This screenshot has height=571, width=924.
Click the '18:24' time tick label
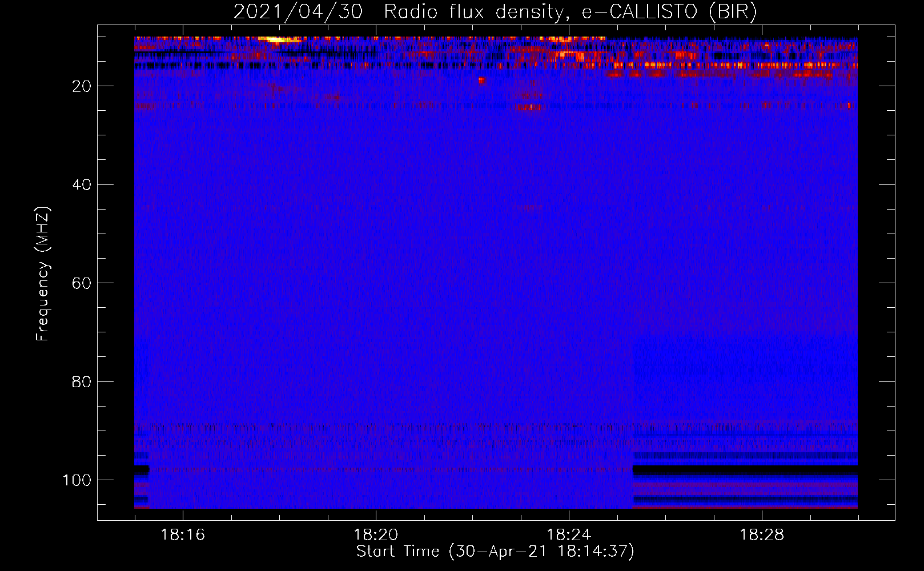point(569,535)
